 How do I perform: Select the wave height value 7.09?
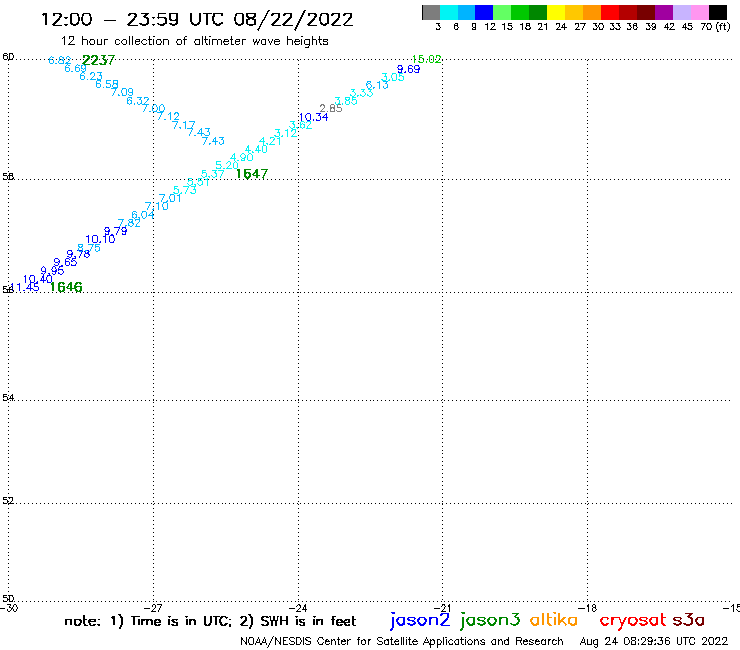pyautogui.click(x=122, y=93)
